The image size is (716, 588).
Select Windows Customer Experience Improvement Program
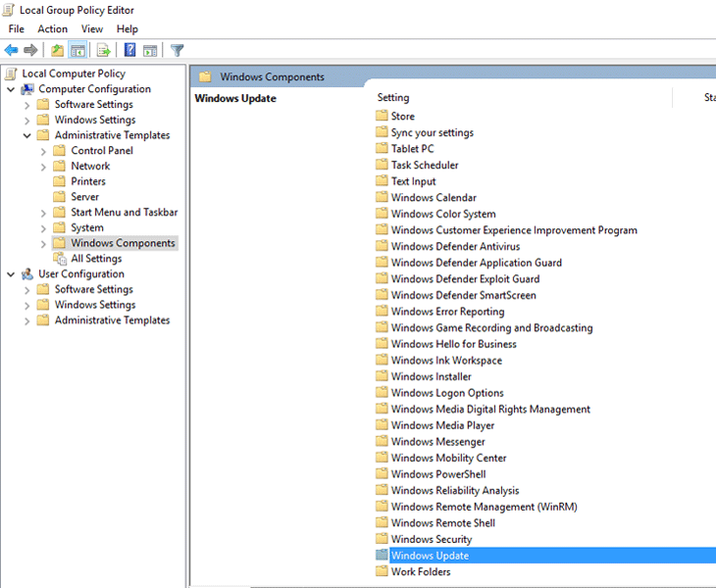[514, 230]
